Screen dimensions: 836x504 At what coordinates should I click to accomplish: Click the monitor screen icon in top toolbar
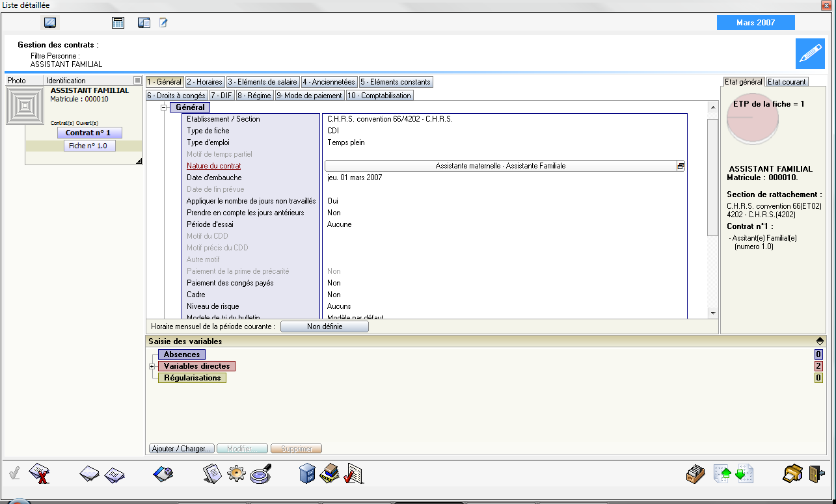coord(50,23)
